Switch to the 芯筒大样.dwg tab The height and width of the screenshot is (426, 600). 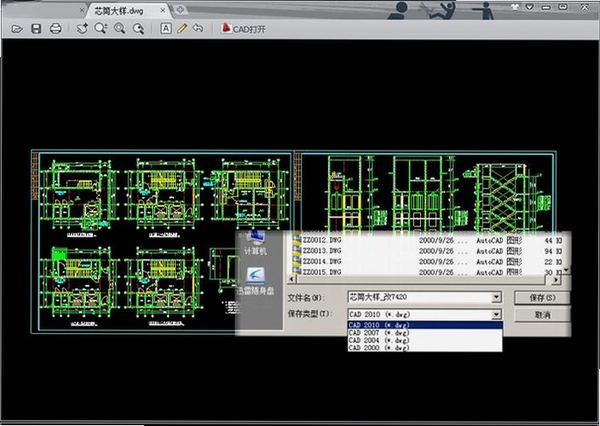point(119,11)
